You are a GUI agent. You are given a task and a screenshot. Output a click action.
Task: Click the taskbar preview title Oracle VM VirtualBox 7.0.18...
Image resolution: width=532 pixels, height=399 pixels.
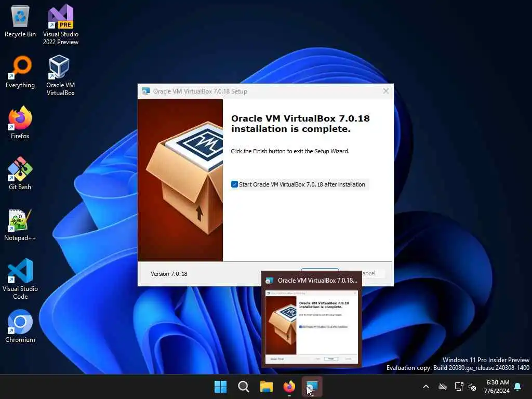(317, 281)
